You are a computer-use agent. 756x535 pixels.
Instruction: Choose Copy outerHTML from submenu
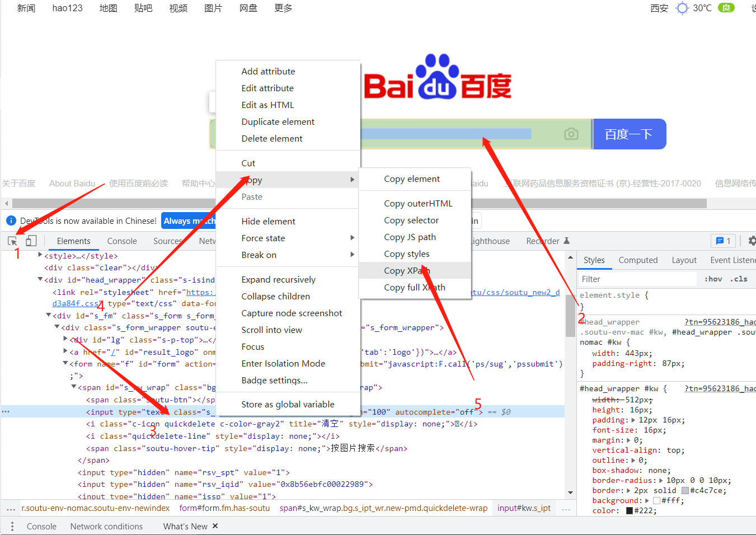pyautogui.click(x=415, y=203)
